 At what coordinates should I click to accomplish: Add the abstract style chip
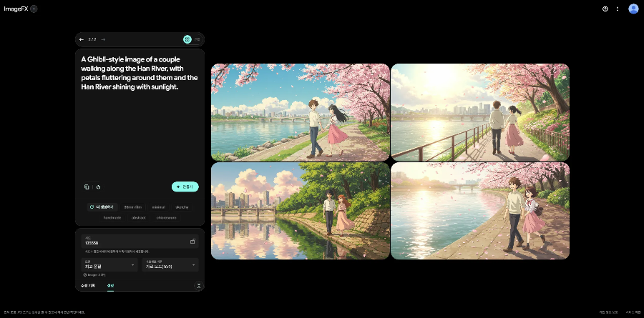tap(138, 217)
